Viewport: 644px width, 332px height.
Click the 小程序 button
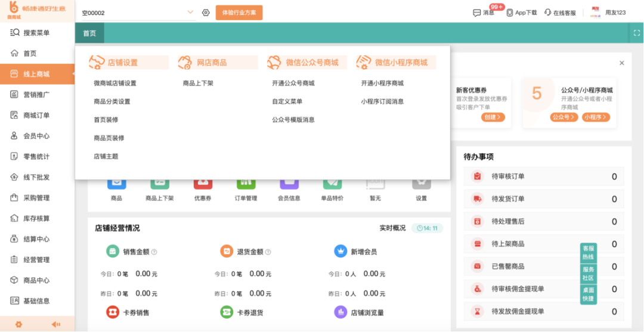coord(596,117)
